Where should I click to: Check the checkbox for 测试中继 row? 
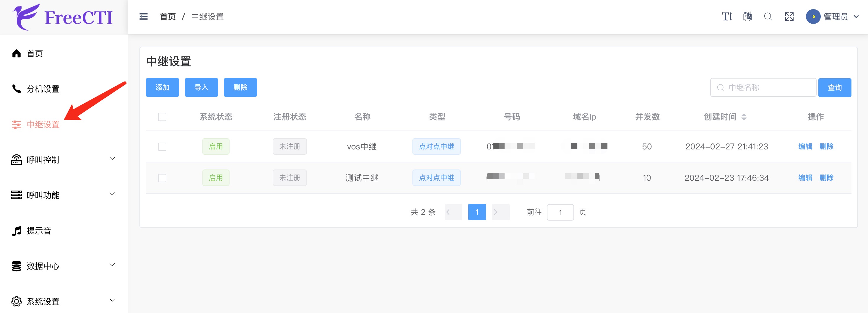click(162, 177)
